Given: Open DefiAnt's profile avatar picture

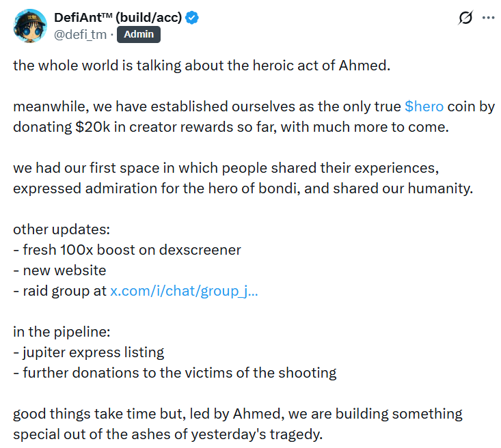Looking at the screenshot, I should [x=29, y=27].
